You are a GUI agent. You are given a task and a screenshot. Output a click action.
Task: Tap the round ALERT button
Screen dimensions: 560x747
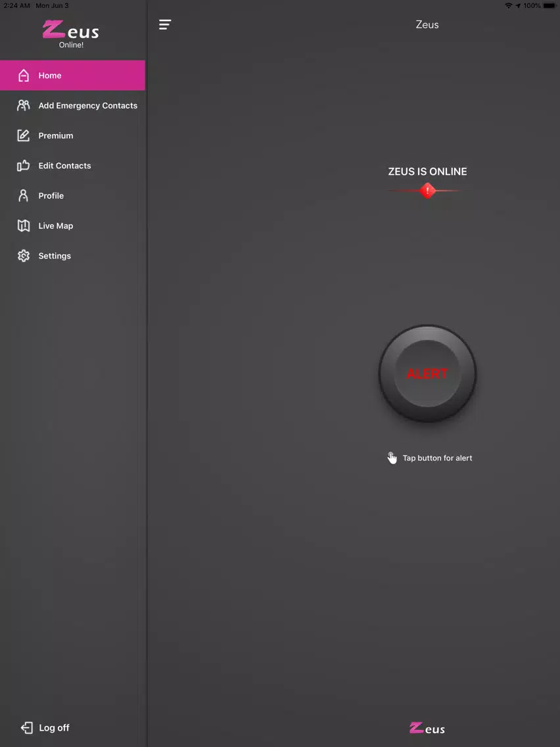coord(427,373)
